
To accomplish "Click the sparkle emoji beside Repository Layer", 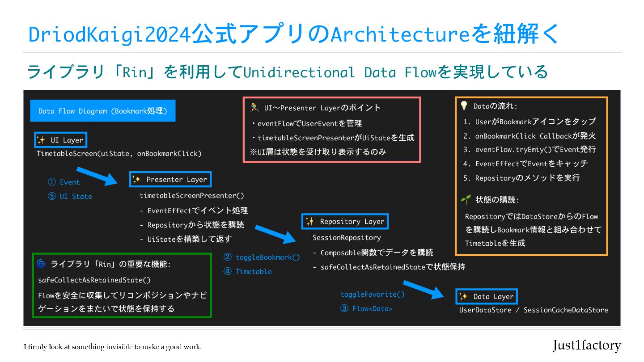I will click(x=310, y=221).
